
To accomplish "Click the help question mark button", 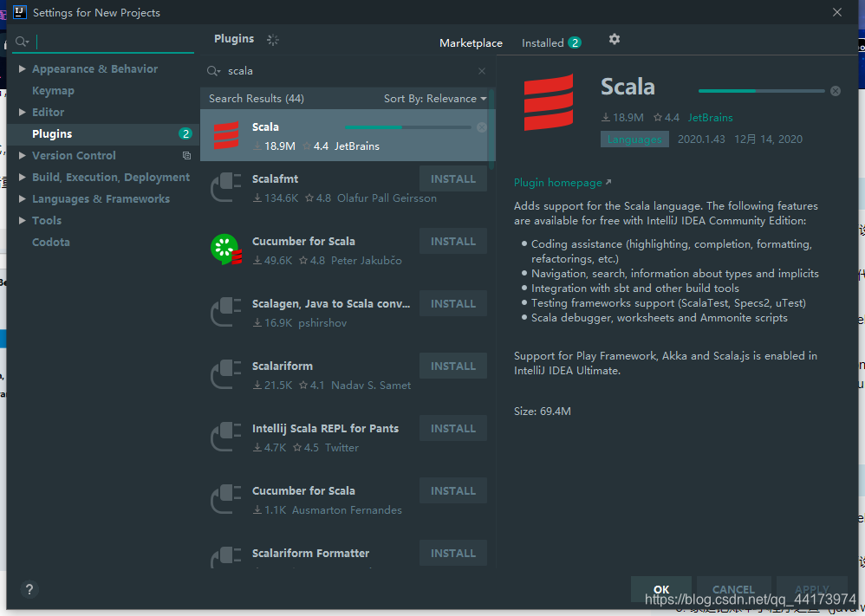I will click(29, 589).
